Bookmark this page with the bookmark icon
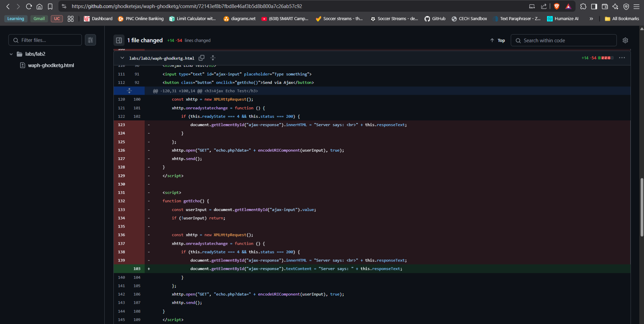 [50, 6]
